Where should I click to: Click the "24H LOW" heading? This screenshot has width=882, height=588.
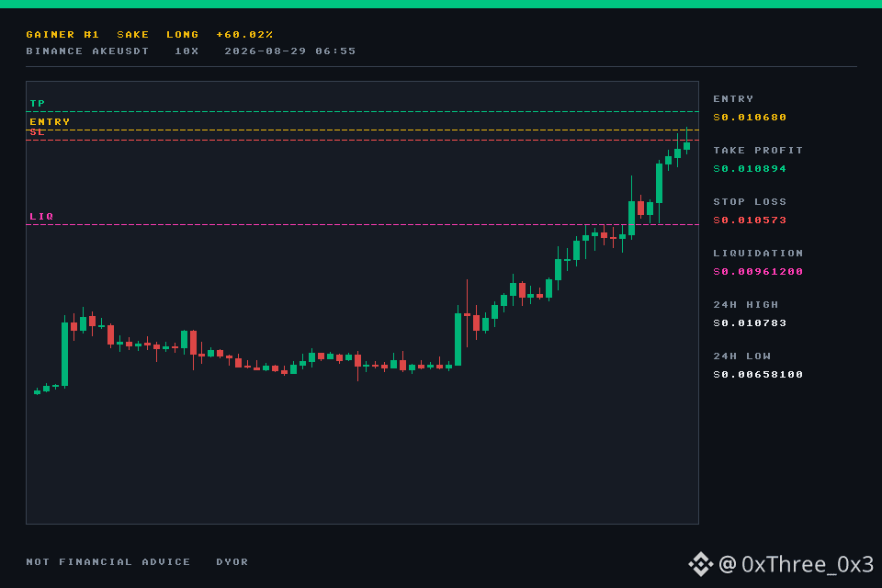tap(741, 356)
